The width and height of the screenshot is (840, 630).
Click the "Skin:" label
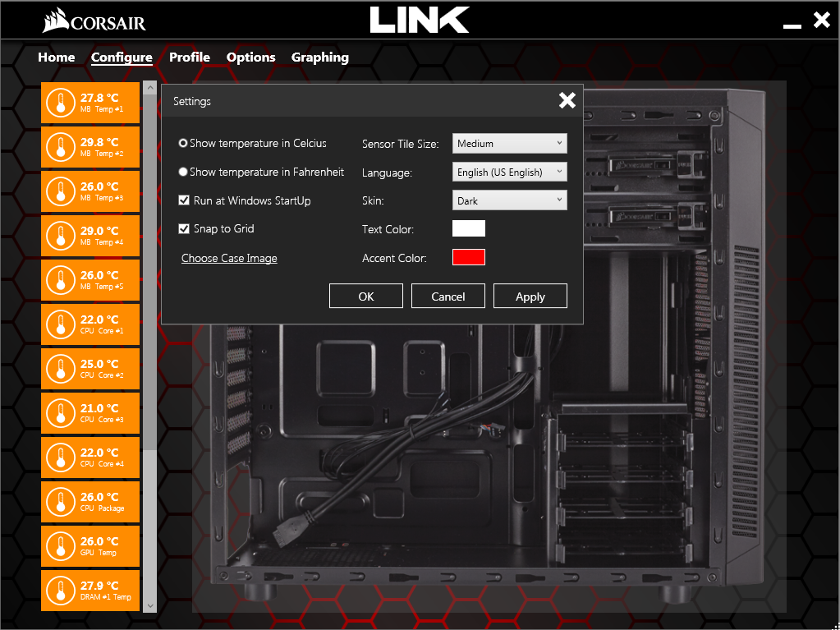coord(373,201)
